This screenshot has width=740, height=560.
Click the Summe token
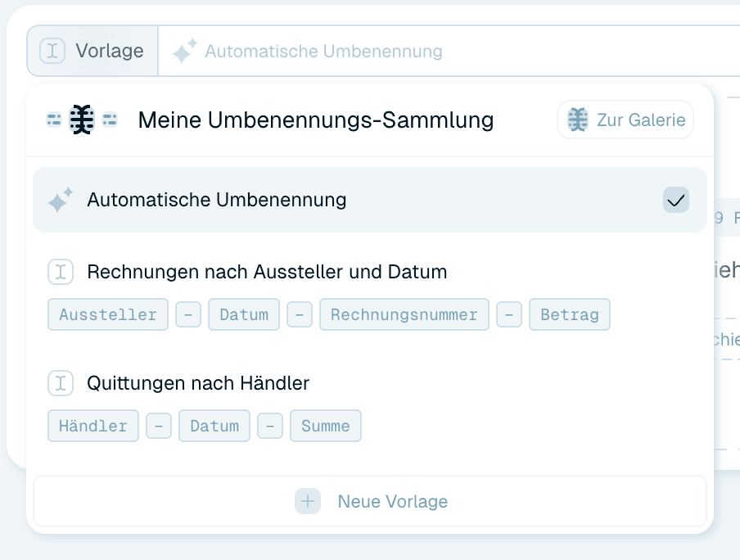326,426
